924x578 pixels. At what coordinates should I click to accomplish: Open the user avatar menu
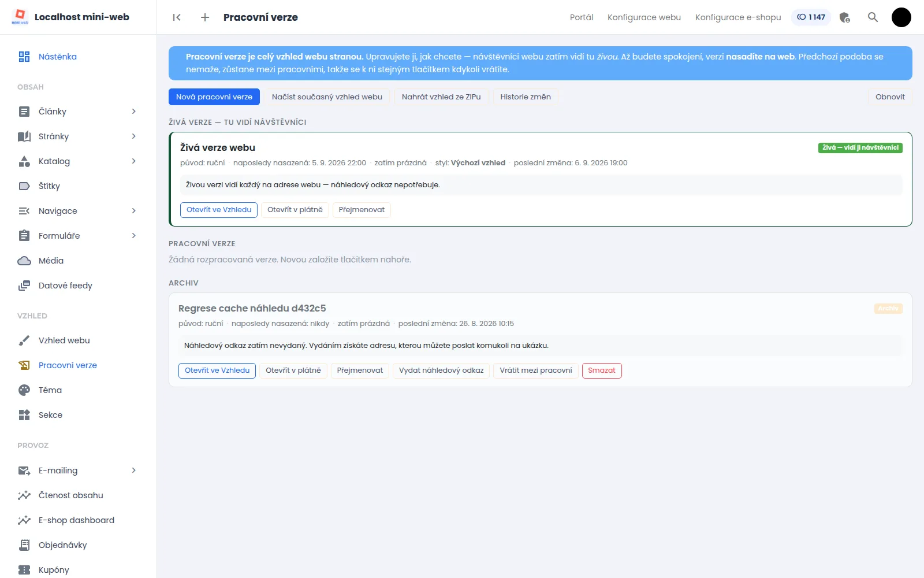pos(901,17)
